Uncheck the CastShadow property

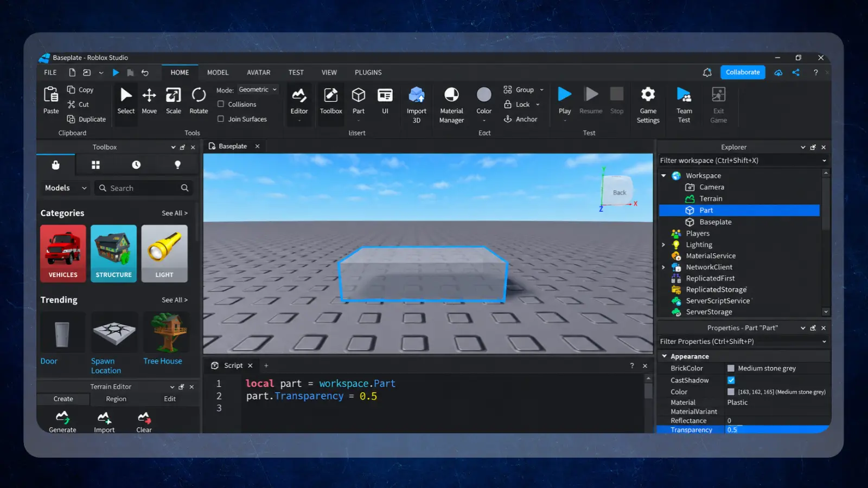coord(731,380)
